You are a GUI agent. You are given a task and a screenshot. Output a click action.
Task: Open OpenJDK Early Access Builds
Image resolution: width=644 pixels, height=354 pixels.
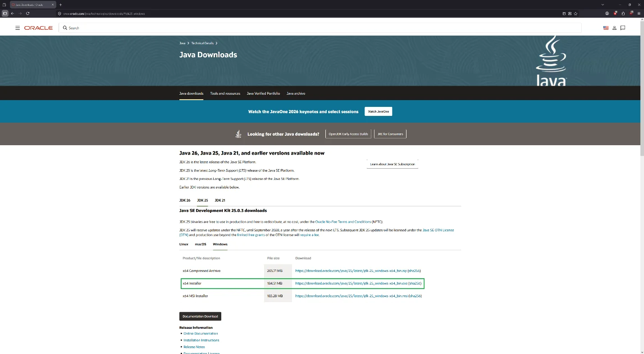[348, 134]
